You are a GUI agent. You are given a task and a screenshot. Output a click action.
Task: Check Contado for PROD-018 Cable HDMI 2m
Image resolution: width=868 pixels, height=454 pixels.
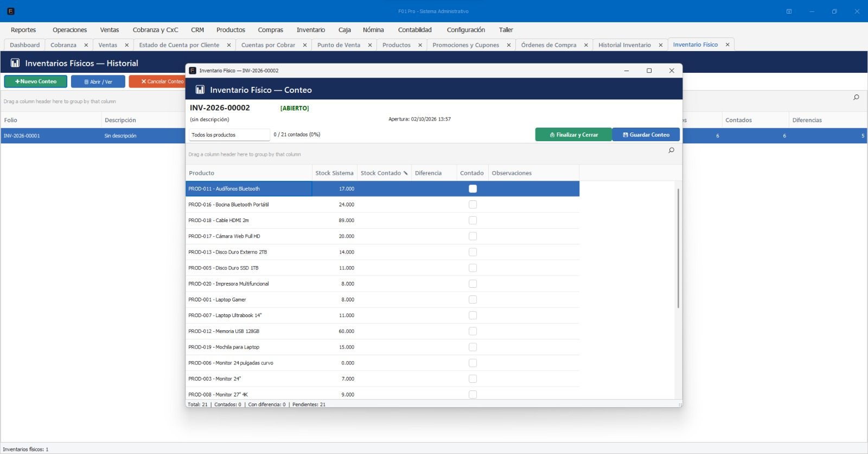point(473,220)
